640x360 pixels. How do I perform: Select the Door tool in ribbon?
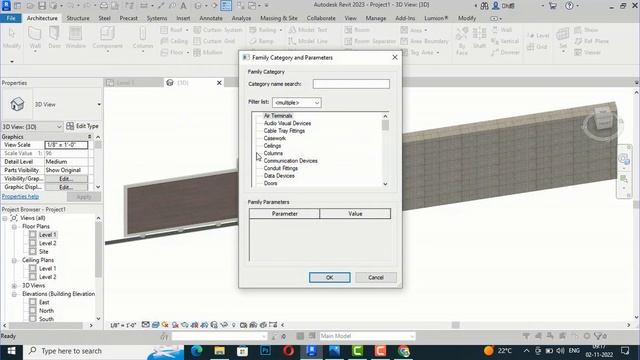54,38
